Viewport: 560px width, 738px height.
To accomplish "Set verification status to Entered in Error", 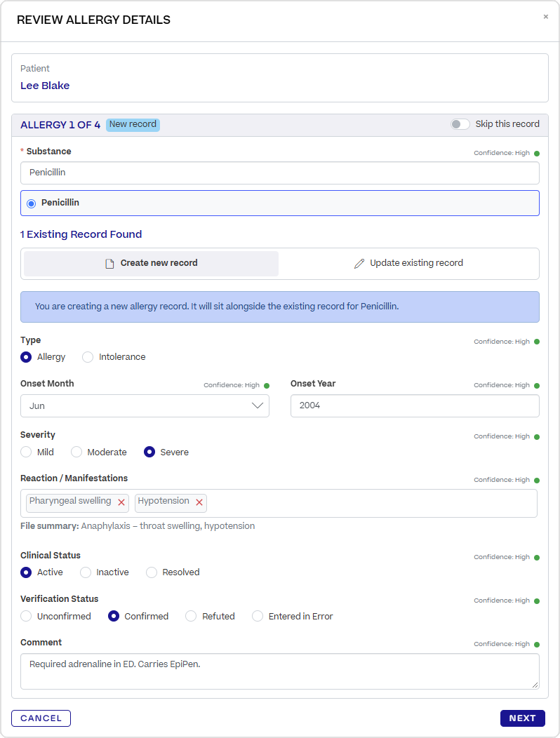I will click(x=258, y=616).
